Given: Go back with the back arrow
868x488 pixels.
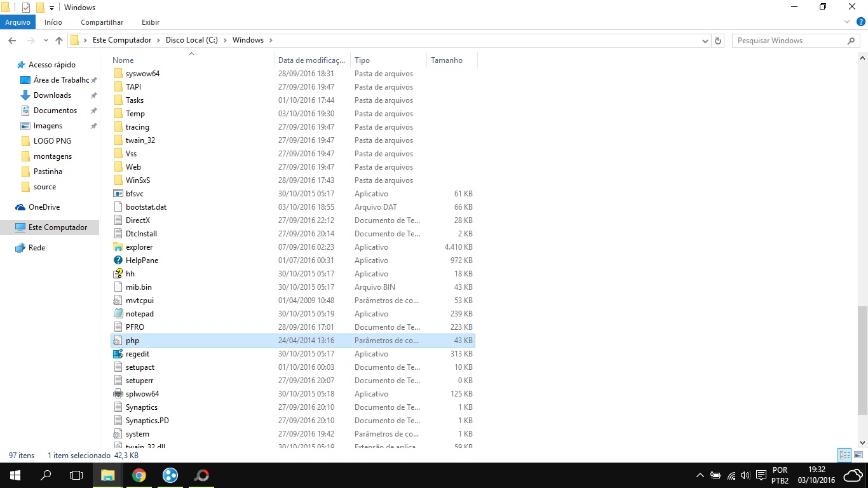Looking at the screenshot, I should click(12, 41).
